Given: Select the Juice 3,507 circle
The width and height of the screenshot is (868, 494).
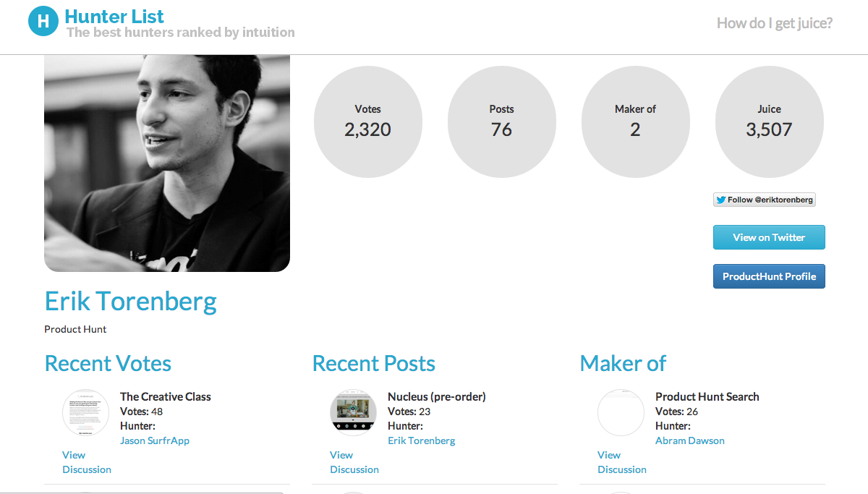Looking at the screenshot, I should point(770,123).
